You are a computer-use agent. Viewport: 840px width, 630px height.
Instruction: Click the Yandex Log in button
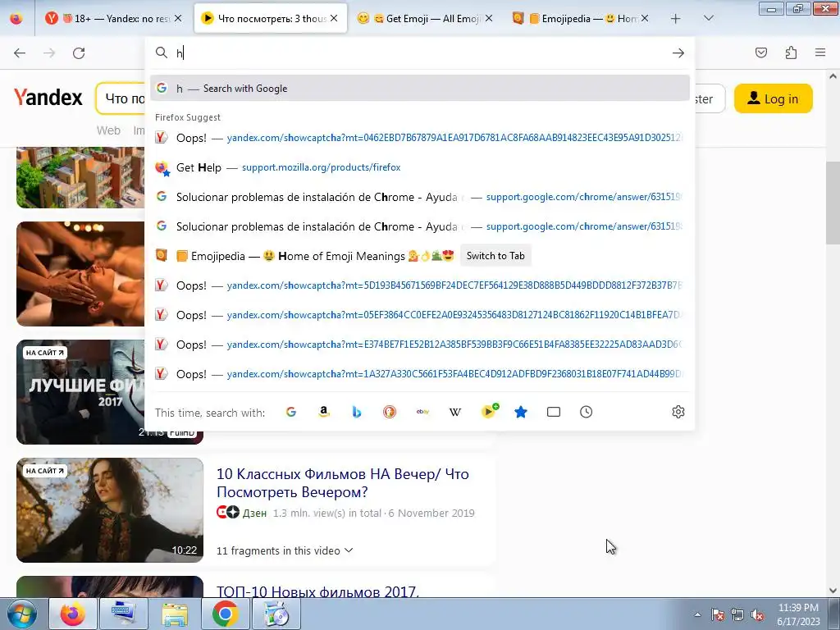coord(773,98)
